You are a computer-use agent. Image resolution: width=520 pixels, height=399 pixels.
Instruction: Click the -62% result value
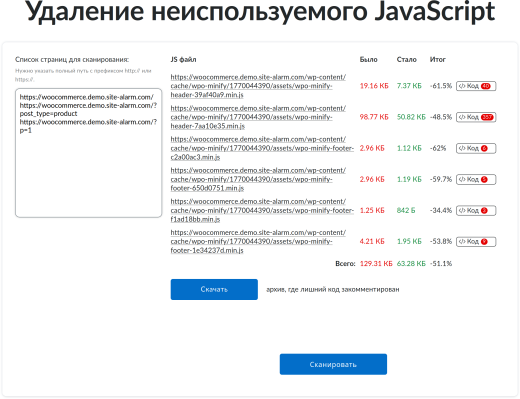[438, 148]
